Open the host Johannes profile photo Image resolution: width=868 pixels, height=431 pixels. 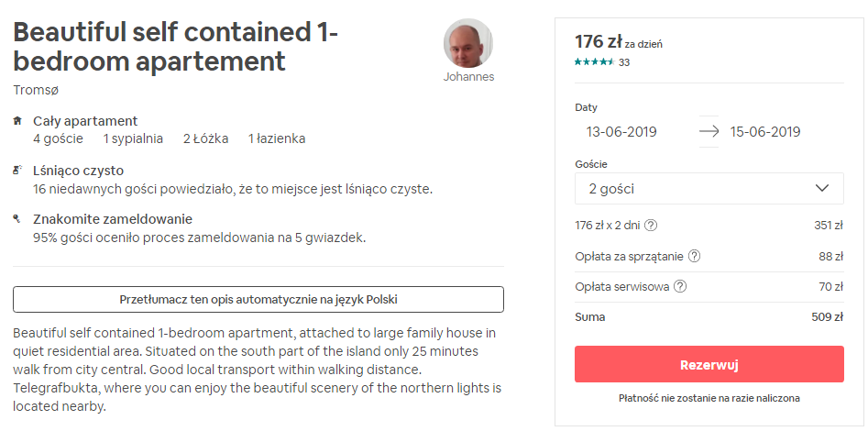[467, 44]
